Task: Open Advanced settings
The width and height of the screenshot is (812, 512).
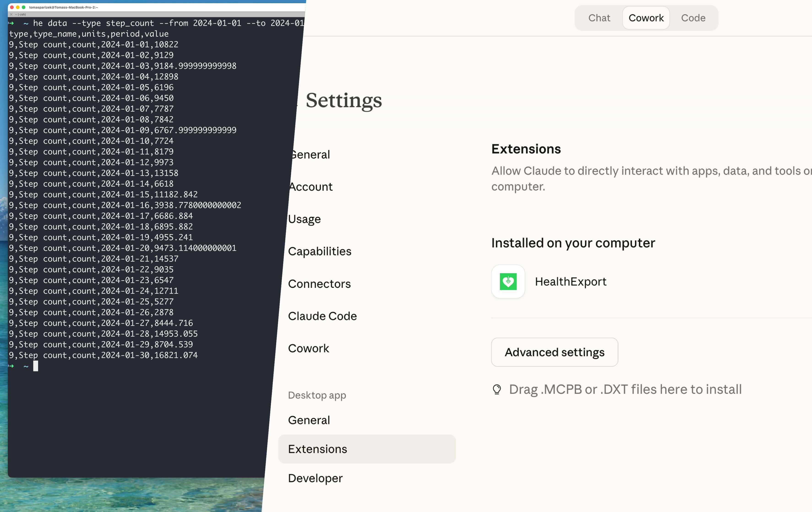Action: click(554, 352)
